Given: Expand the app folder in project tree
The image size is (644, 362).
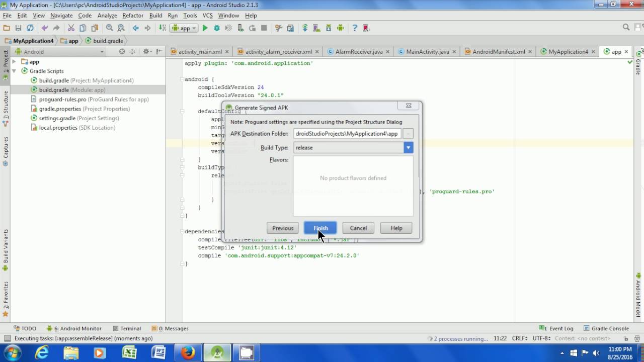Looking at the screenshot, I should coord(14,61).
